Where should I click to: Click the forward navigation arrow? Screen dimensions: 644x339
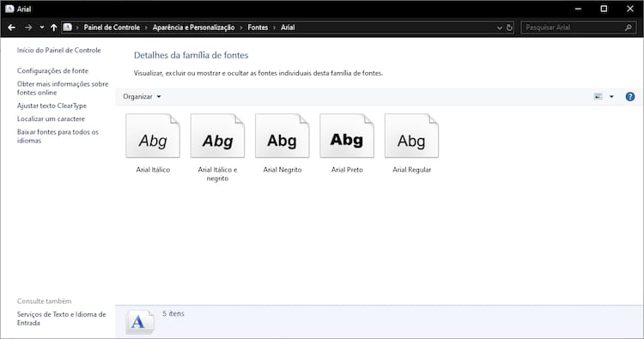pos(28,27)
